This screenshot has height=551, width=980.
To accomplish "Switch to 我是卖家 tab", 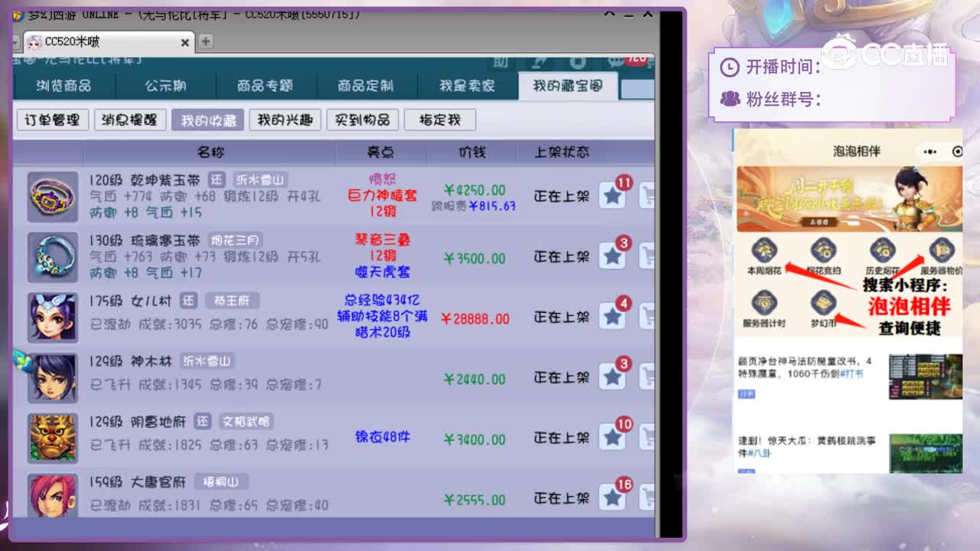I will 467,86.
